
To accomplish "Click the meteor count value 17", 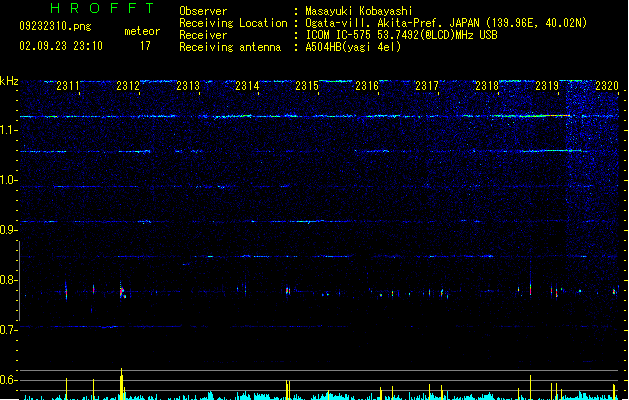I will click(145, 46).
